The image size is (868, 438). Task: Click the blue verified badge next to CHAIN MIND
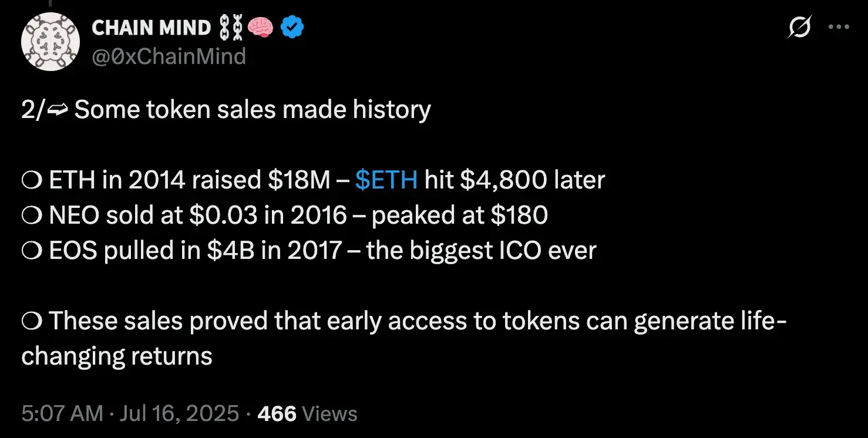(x=292, y=26)
